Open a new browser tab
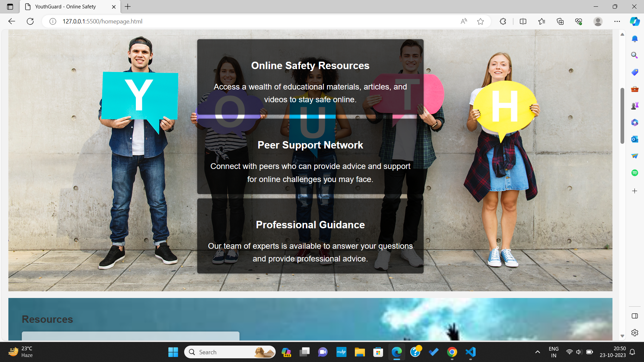This screenshot has width=644, height=362. (128, 7)
